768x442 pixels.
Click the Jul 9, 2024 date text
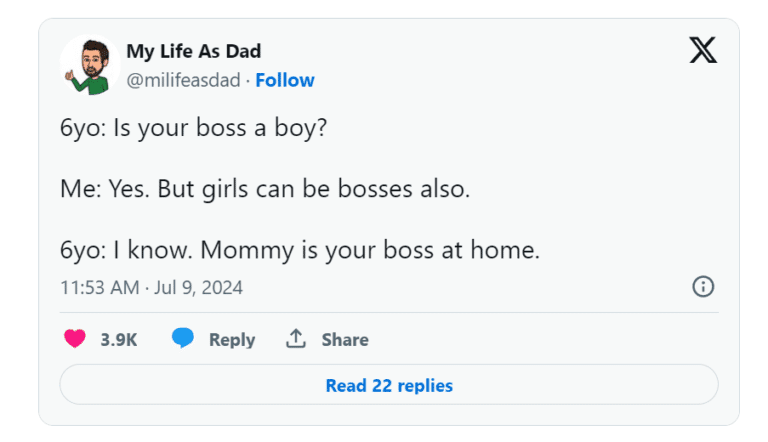[198, 288]
